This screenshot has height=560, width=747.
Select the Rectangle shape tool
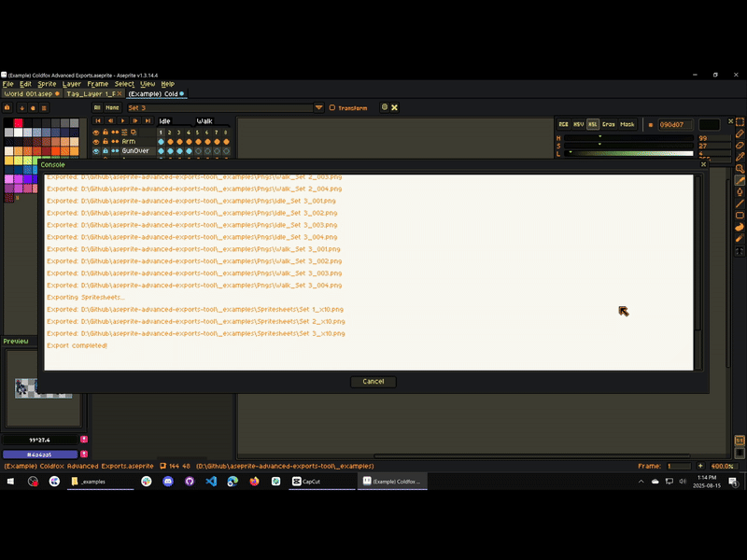coord(740,216)
